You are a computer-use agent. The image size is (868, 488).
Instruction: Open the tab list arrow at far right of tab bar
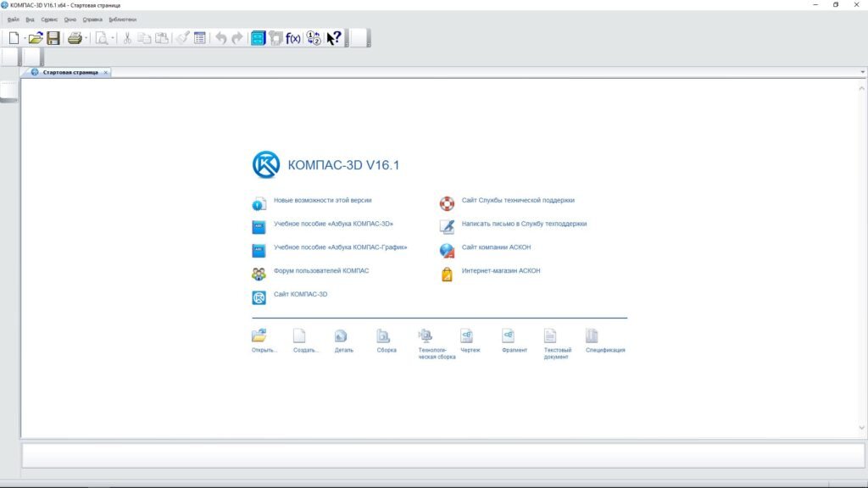point(862,72)
